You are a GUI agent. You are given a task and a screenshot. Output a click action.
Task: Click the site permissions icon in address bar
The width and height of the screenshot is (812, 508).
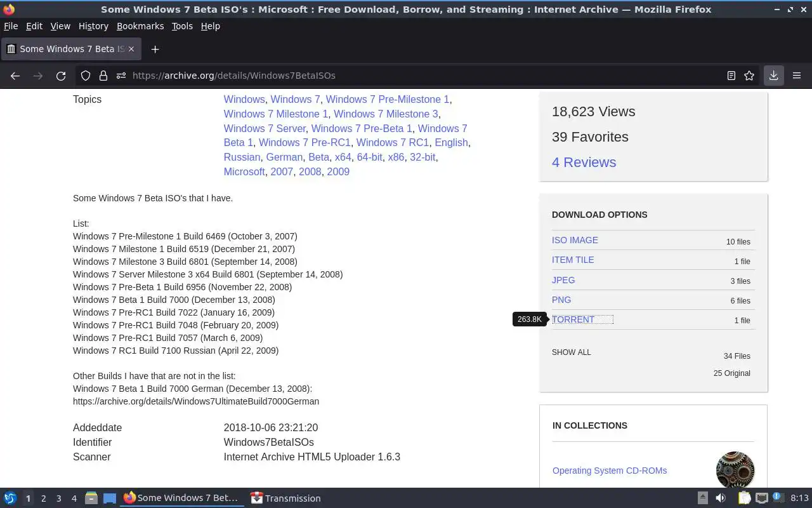tap(121, 76)
